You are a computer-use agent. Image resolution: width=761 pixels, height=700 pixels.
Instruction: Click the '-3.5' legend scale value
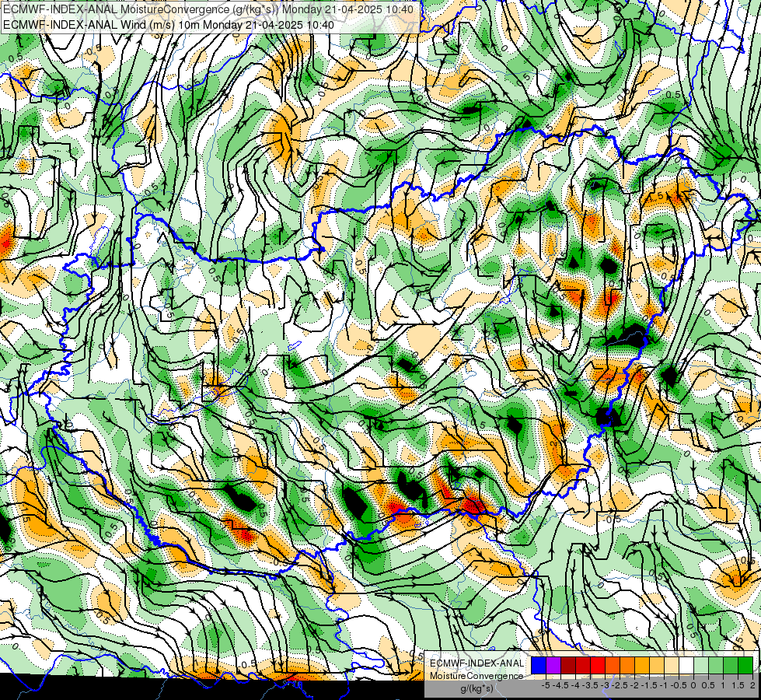click(590, 685)
